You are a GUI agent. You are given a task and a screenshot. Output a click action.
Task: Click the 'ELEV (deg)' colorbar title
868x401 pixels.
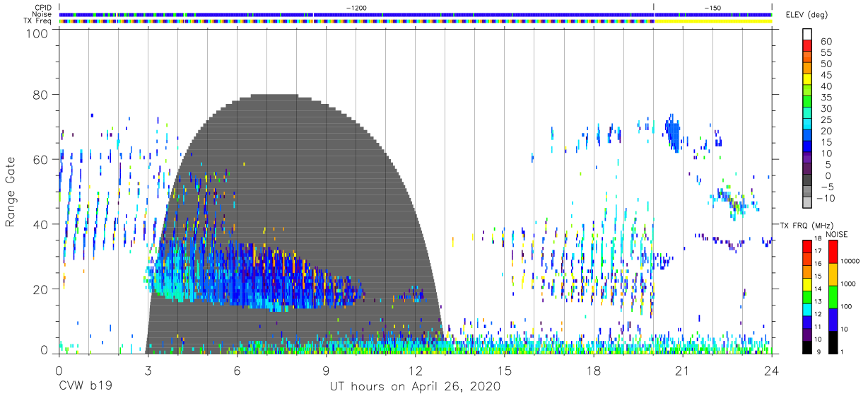click(805, 14)
